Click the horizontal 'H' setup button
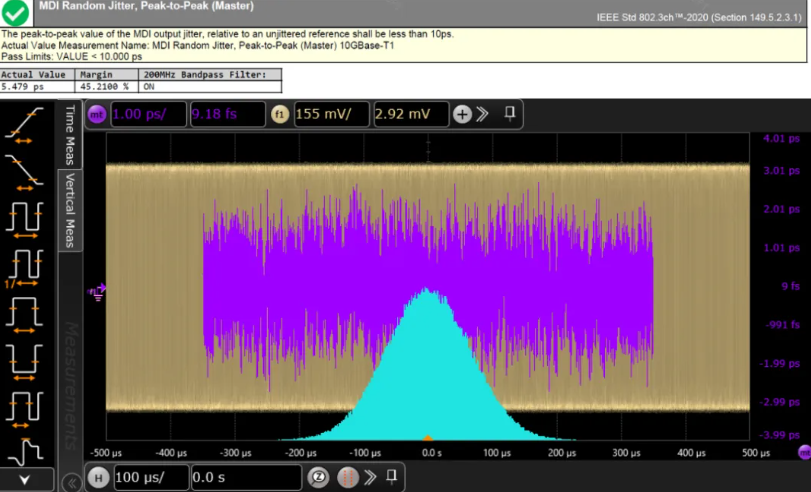This screenshot has width=811, height=492. click(99, 477)
